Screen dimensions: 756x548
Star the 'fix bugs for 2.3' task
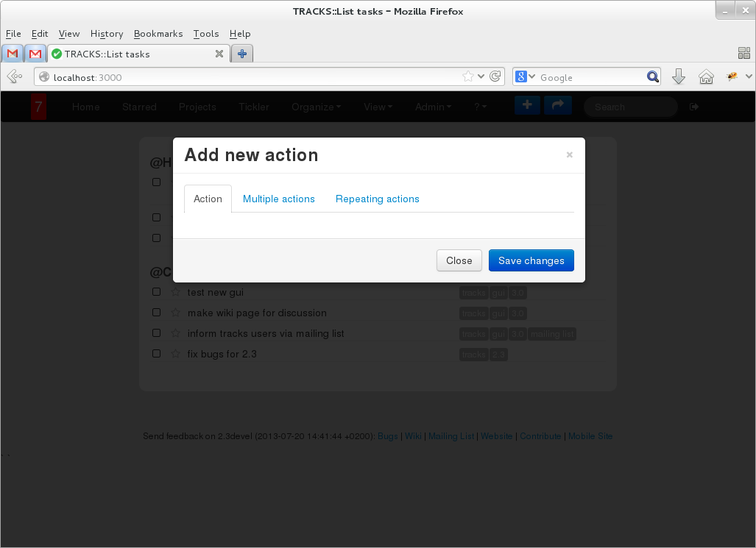[176, 354]
